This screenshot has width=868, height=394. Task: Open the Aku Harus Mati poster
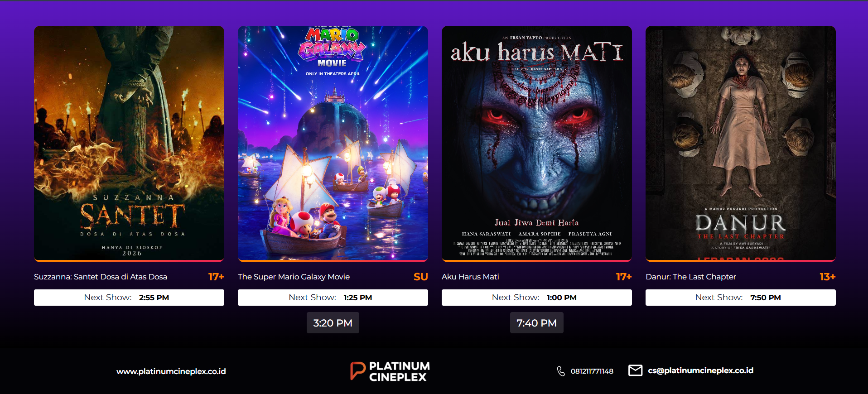(537, 144)
